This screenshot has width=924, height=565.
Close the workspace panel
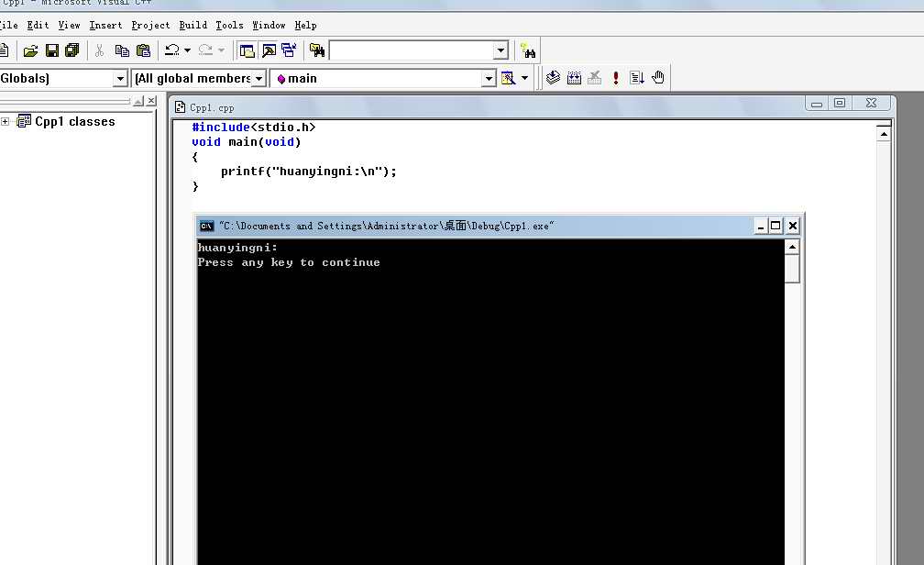pyautogui.click(x=151, y=101)
